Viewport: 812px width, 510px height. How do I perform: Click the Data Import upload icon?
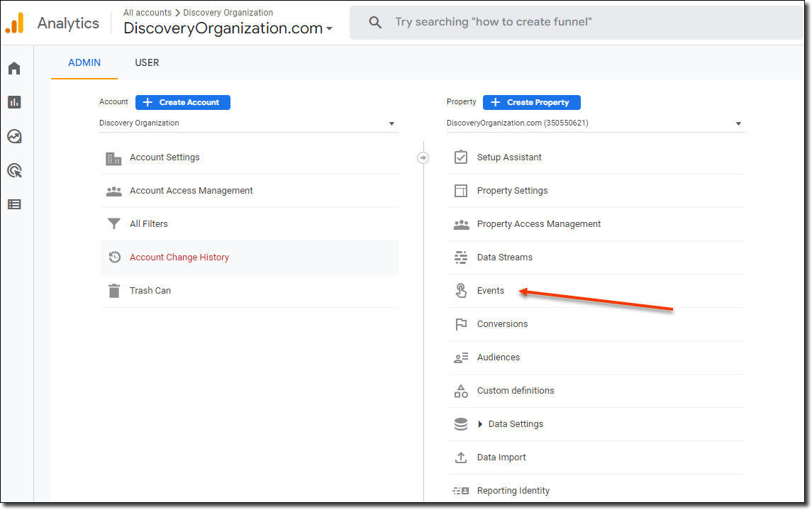click(x=461, y=458)
